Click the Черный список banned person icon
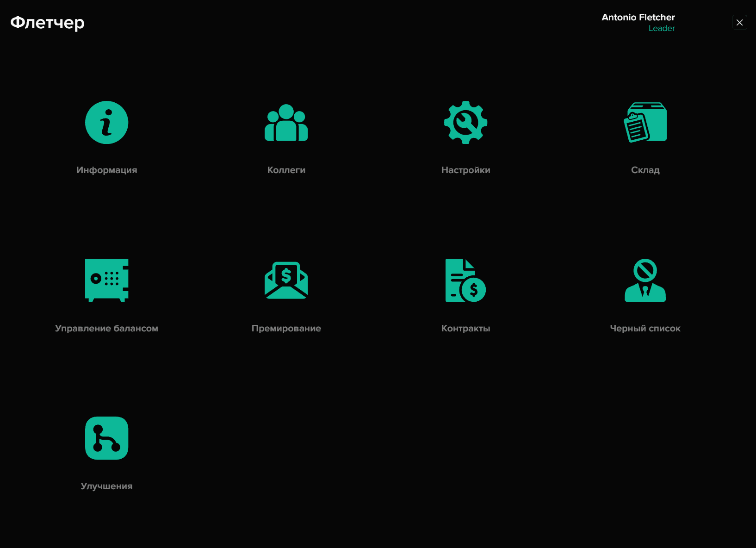 [645, 280]
